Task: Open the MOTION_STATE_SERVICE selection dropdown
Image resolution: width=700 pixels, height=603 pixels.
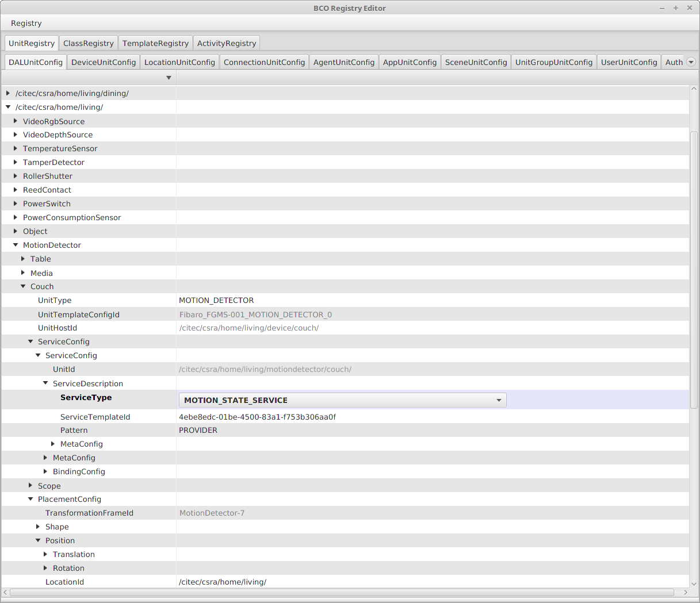Action: coord(498,400)
